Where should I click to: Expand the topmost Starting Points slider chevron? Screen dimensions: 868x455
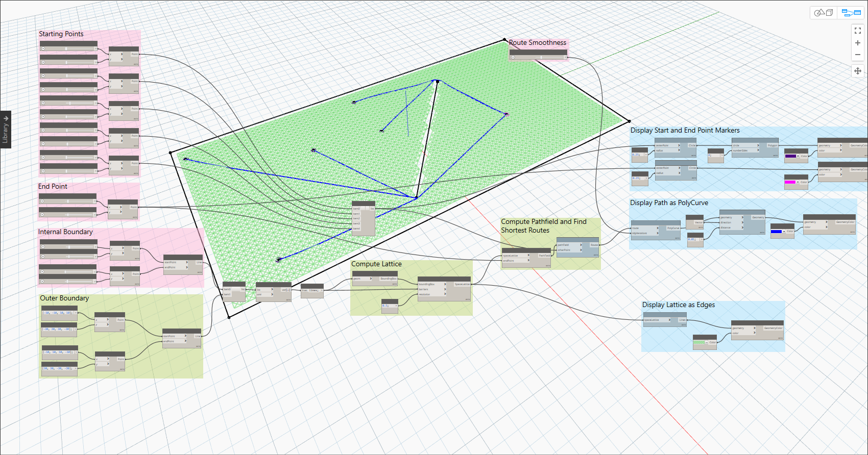(43, 48)
